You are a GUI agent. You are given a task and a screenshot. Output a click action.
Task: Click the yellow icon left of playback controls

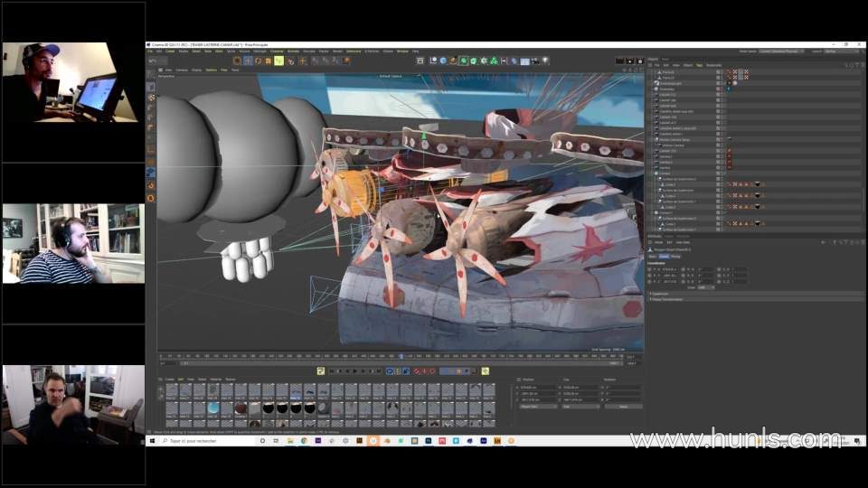(320, 371)
